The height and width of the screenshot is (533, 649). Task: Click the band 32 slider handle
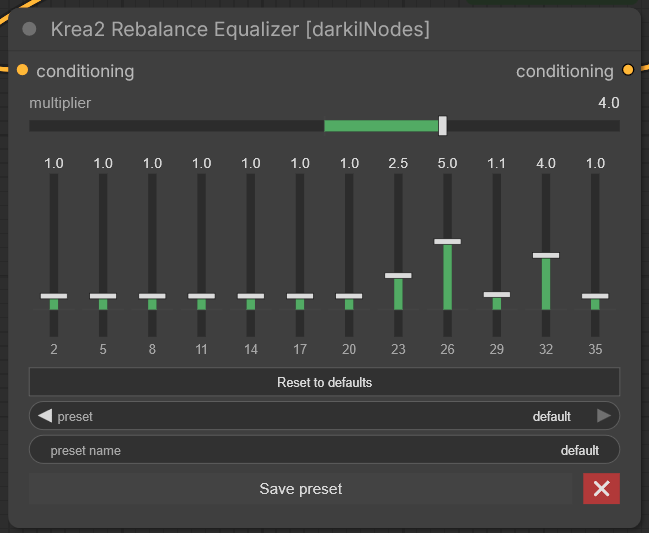(x=546, y=255)
